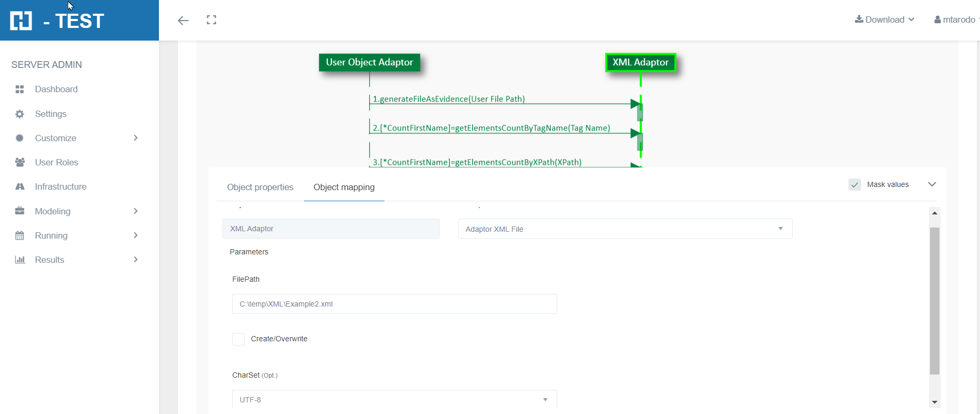Toggle fullscreen view icon
Image resolution: width=980 pixels, height=414 pixels.
212,20
